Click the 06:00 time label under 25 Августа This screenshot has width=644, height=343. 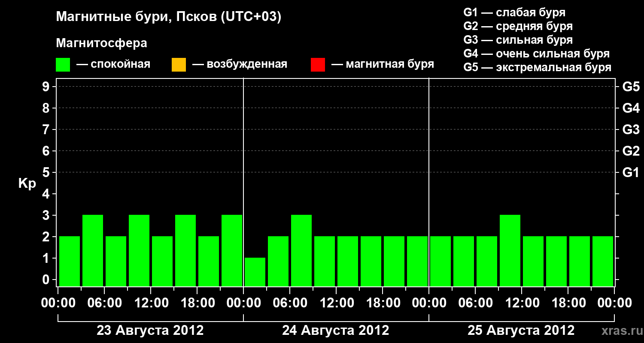tap(475, 303)
